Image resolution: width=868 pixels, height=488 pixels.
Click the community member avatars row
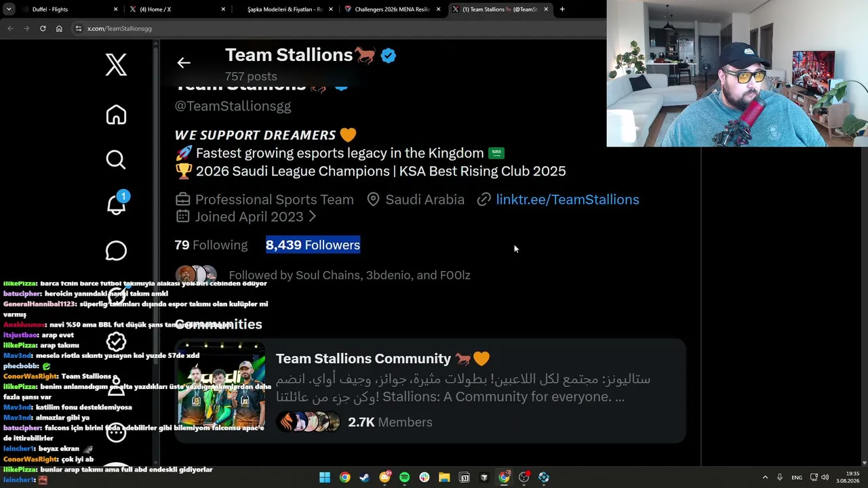[309, 422]
